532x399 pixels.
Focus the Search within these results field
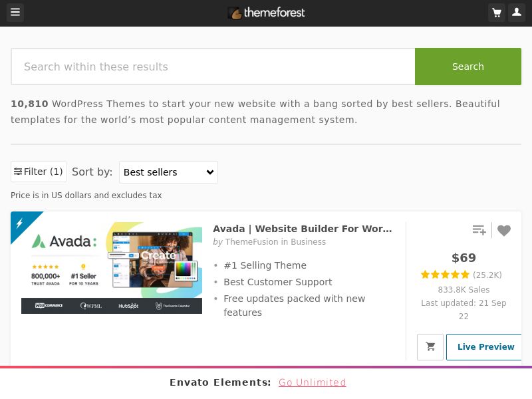point(213,66)
